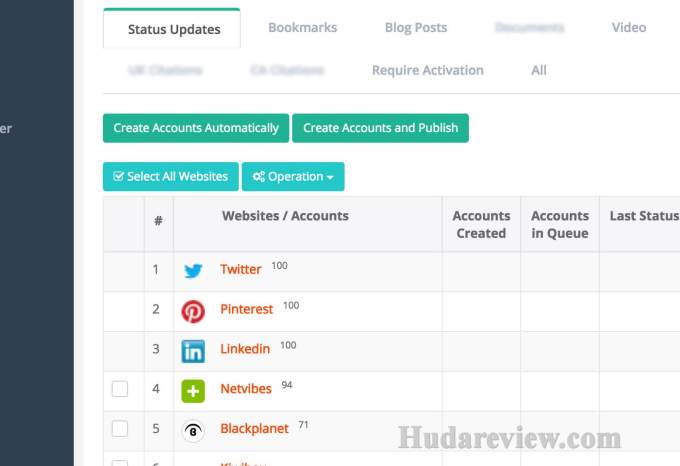
Task: Open the Twitter website link
Action: (x=241, y=269)
